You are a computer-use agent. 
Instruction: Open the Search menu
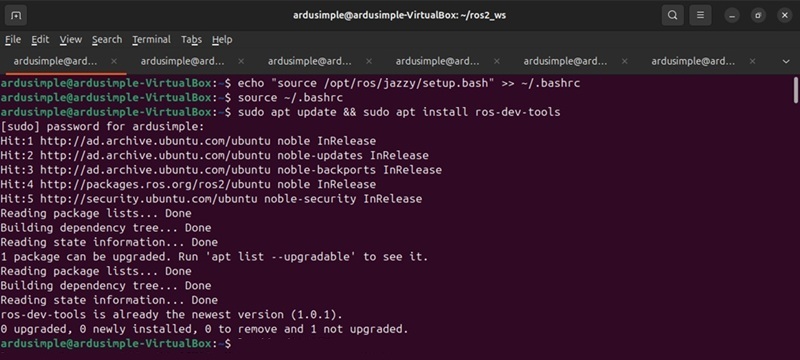(x=107, y=39)
